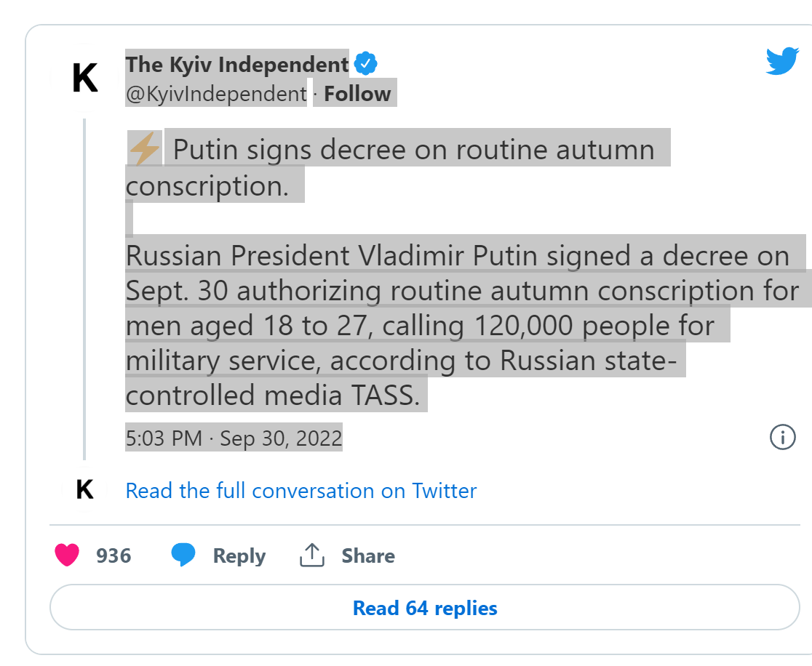Open The Kyiv Independent profile name

tap(237, 65)
